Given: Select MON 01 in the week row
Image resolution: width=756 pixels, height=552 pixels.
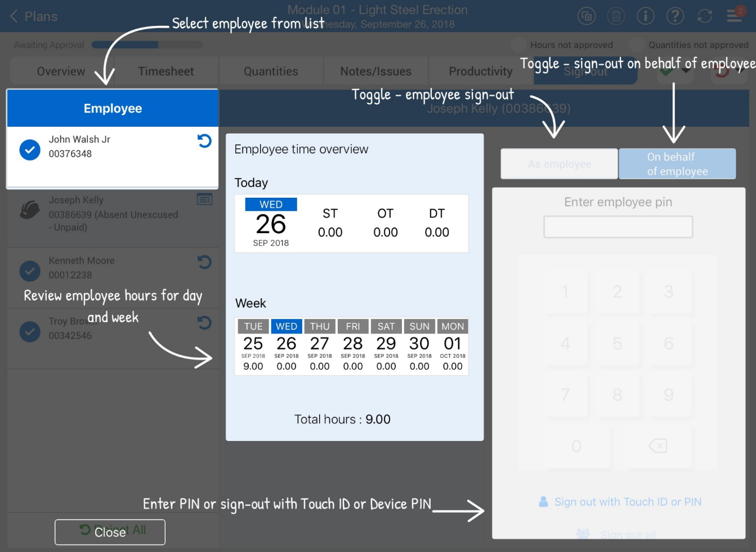Looking at the screenshot, I should [x=453, y=346].
